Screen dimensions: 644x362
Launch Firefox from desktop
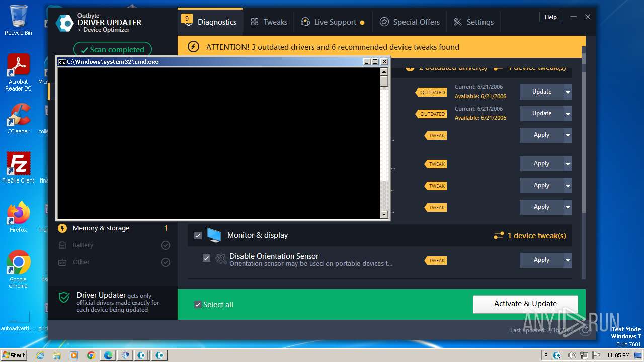(x=18, y=217)
